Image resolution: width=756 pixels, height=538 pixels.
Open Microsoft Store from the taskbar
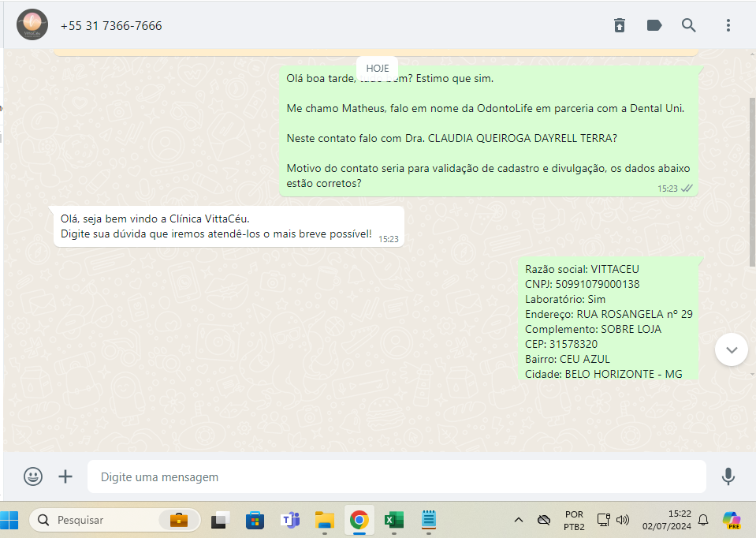pos(255,520)
